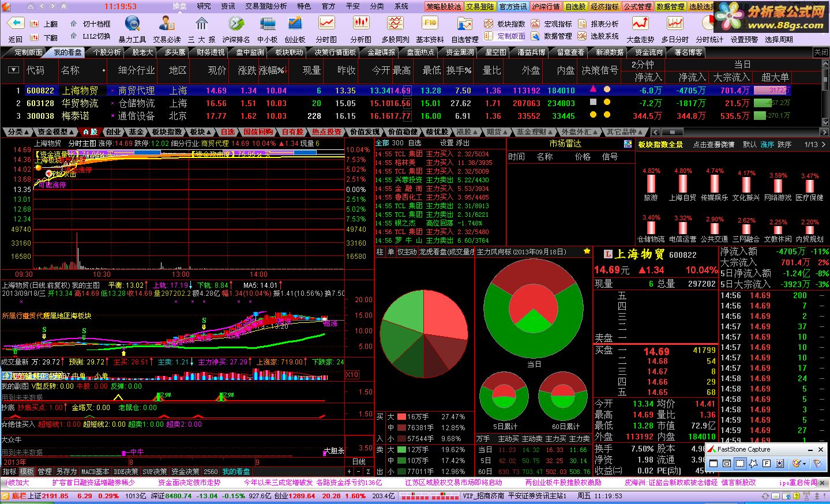Expand the 资金模型 dropdown tab
Viewport: 830px width, 504px height.
pos(56,132)
